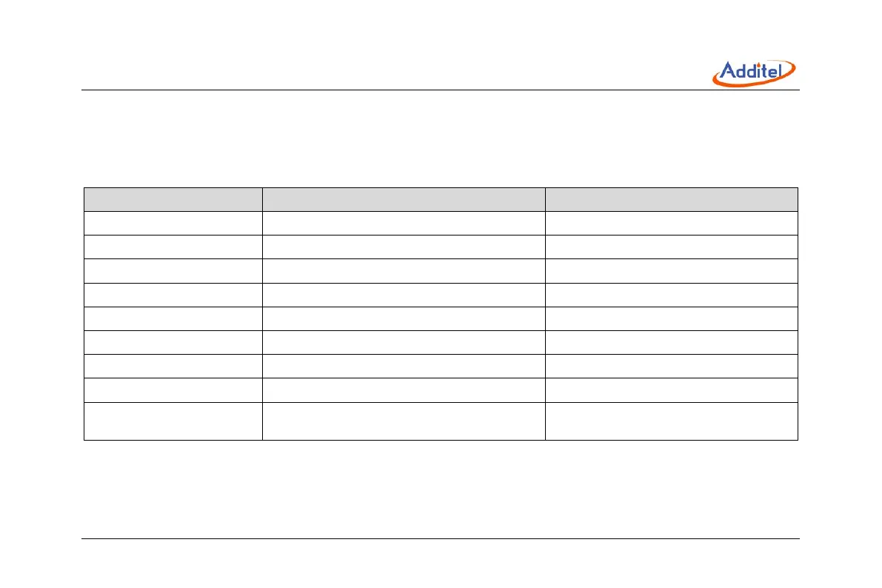Select the fifth body row's left cell

point(173,318)
